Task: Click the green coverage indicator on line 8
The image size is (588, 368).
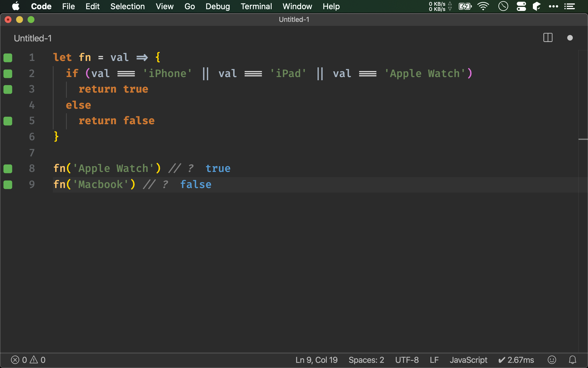Action: 8,169
